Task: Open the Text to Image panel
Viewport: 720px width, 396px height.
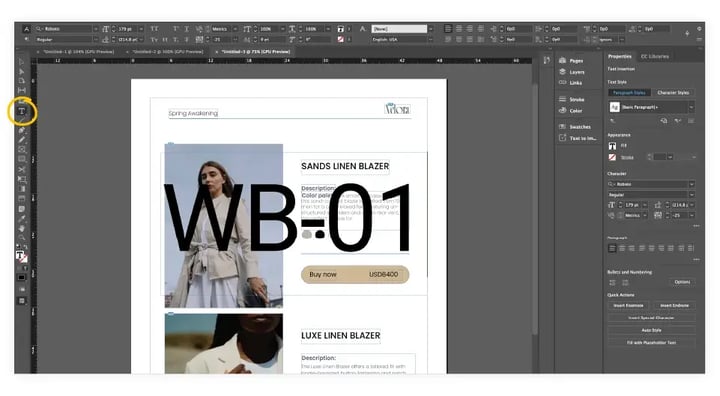Action: (578, 138)
